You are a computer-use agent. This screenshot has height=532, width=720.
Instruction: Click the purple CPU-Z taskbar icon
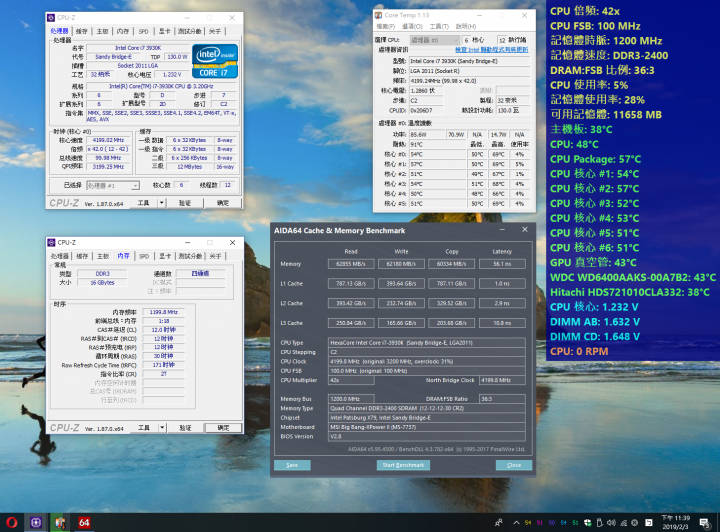36,522
